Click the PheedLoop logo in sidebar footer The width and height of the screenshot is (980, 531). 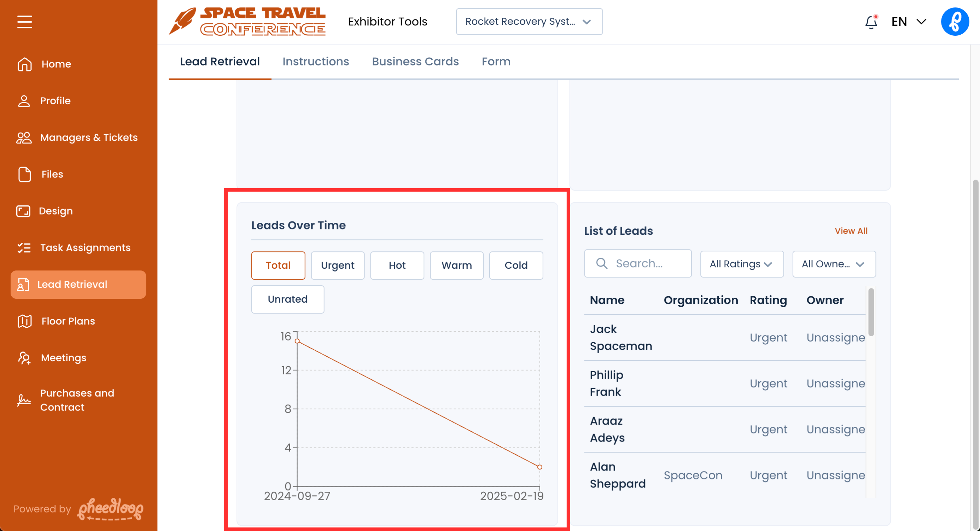(110, 509)
